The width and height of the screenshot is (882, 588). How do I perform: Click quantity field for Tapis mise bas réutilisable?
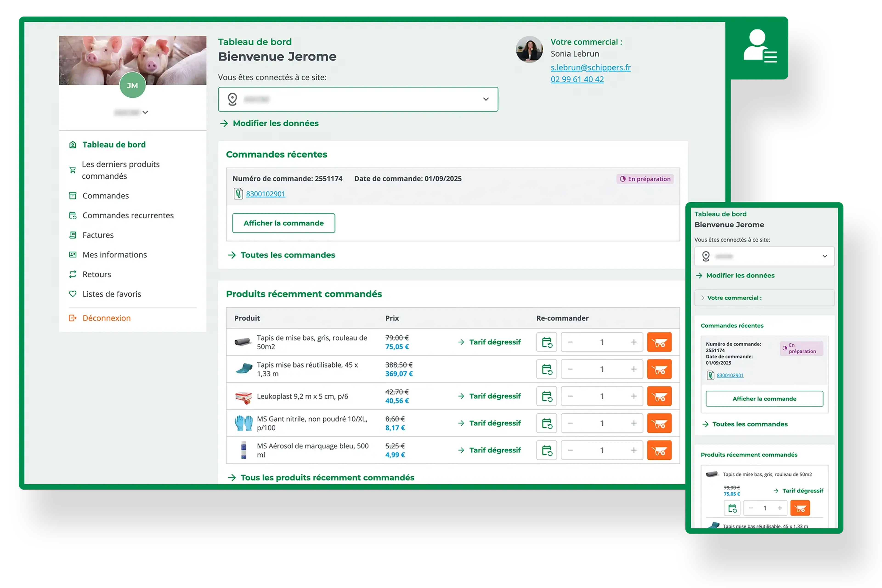pos(602,369)
